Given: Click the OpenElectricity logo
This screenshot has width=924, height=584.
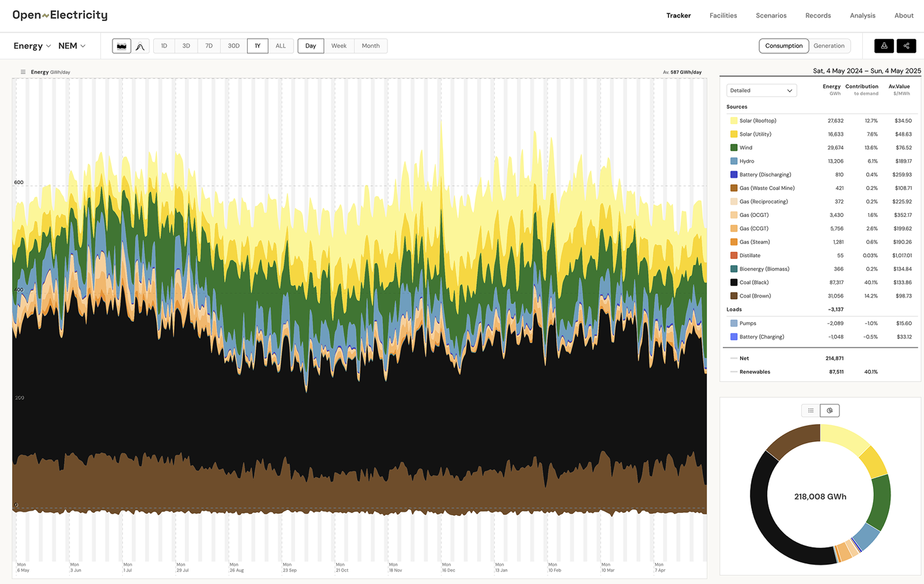Looking at the screenshot, I should 60,15.
